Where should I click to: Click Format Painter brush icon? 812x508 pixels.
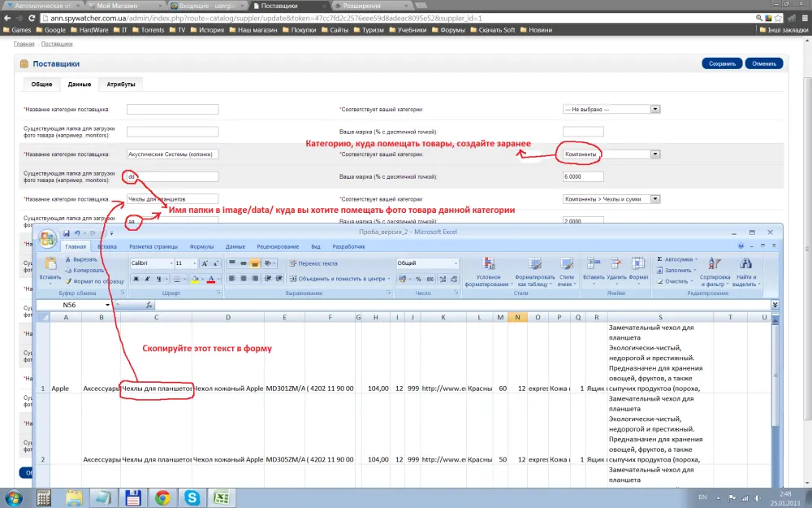(68, 281)
